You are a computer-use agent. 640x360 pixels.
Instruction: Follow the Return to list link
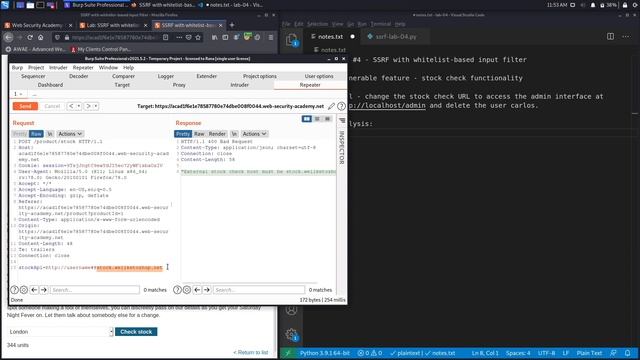(x=251, y=352)
